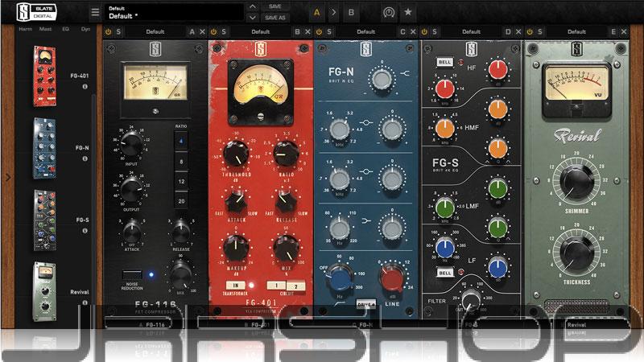Image resolution: width=644 pixels, height=362 pixels.
Task: Remove module in slot C
Action: point(413,31)
